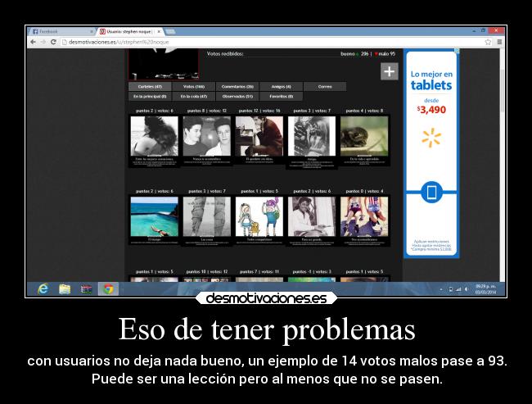Open the Carteles (47) tab
The width and height of the screenshot is (532, 404).
point(150,87)
